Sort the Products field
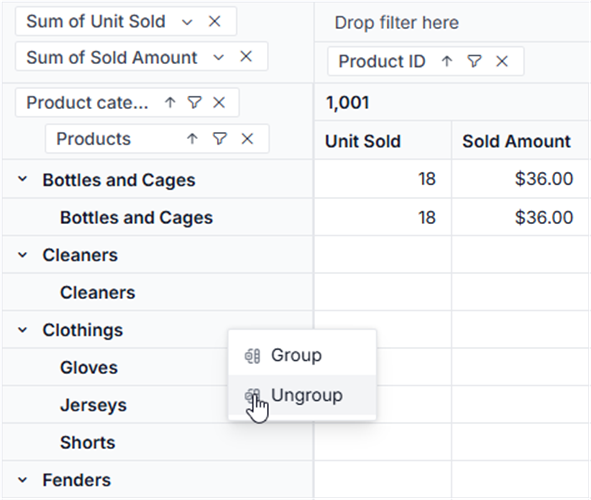Screen dimensions: 591x500 tap(192, 139)
